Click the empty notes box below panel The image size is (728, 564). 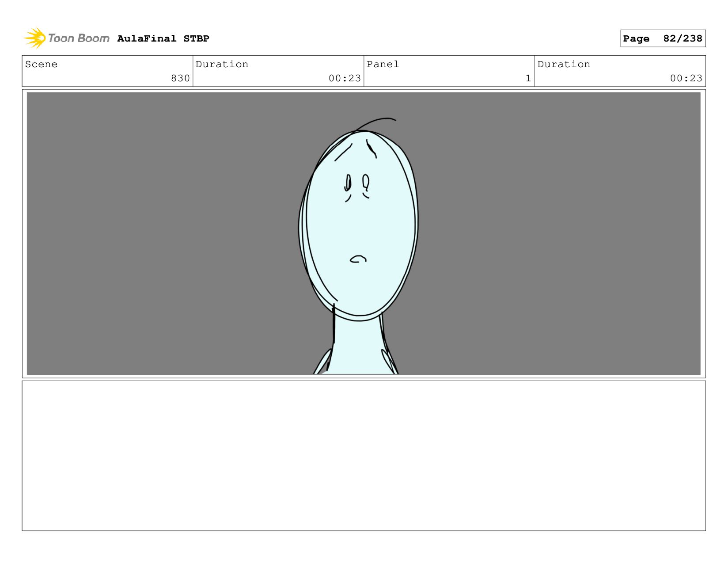click(364, 456)
